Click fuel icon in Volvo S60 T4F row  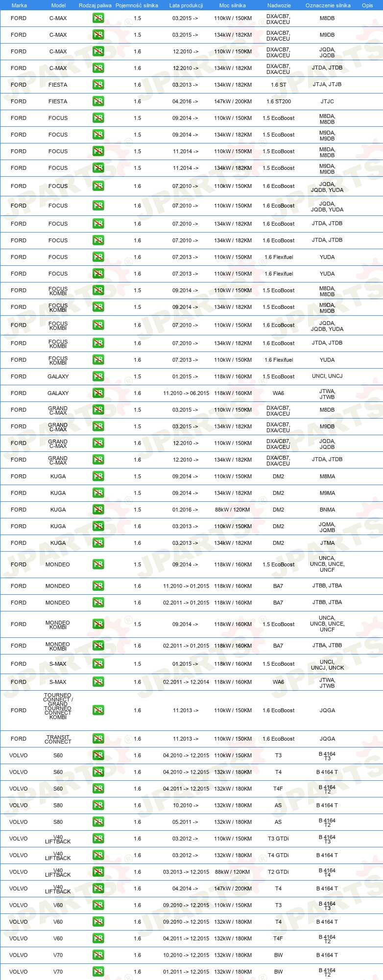tap(98, 789)
